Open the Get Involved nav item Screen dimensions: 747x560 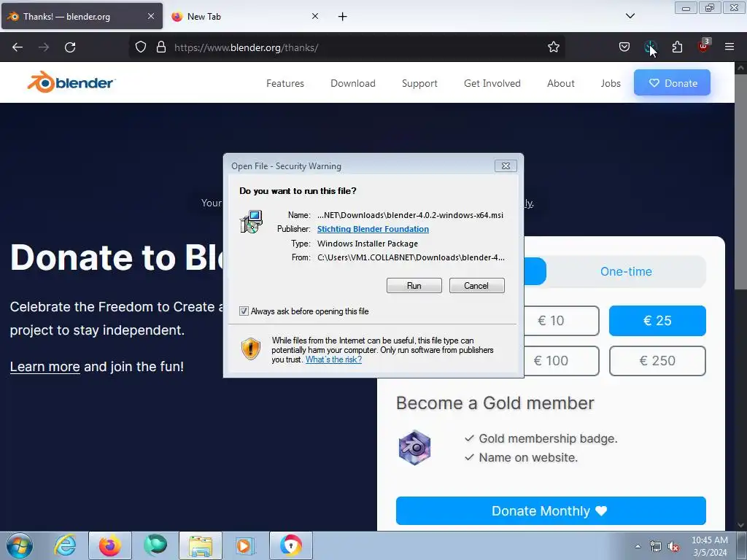pyautogui.click(x=492, y=83)
